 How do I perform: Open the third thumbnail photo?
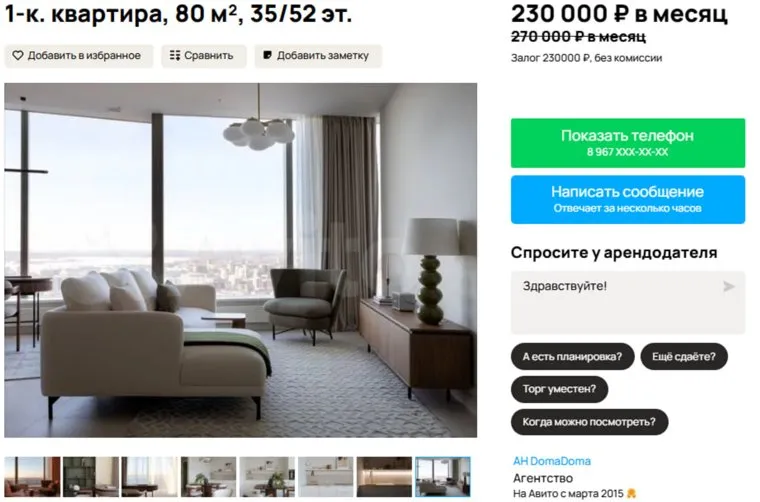[x=150, y=477]
